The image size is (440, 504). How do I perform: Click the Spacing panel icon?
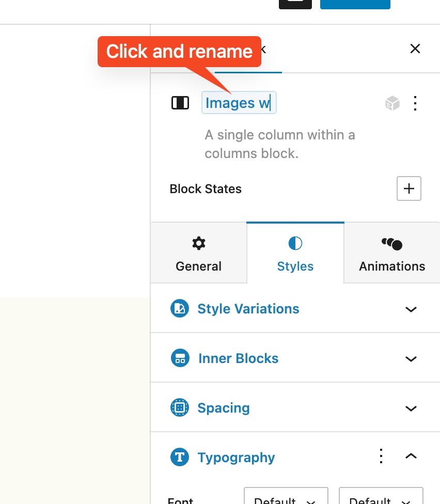pos(180,408)
